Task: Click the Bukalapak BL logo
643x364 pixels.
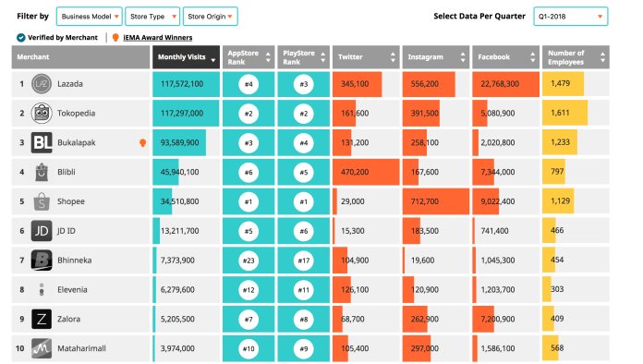Action: pyautogui.click(x=42, y=142)
